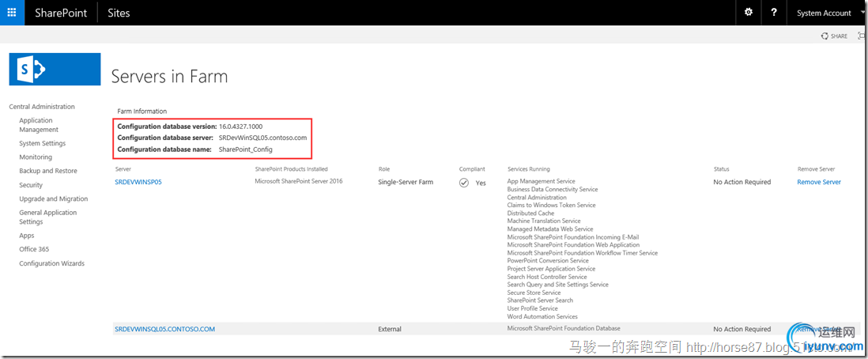Click the Single-Server Farm role
Image resolution: width=868 pixels, height=359 pixels.
point(406,182)
